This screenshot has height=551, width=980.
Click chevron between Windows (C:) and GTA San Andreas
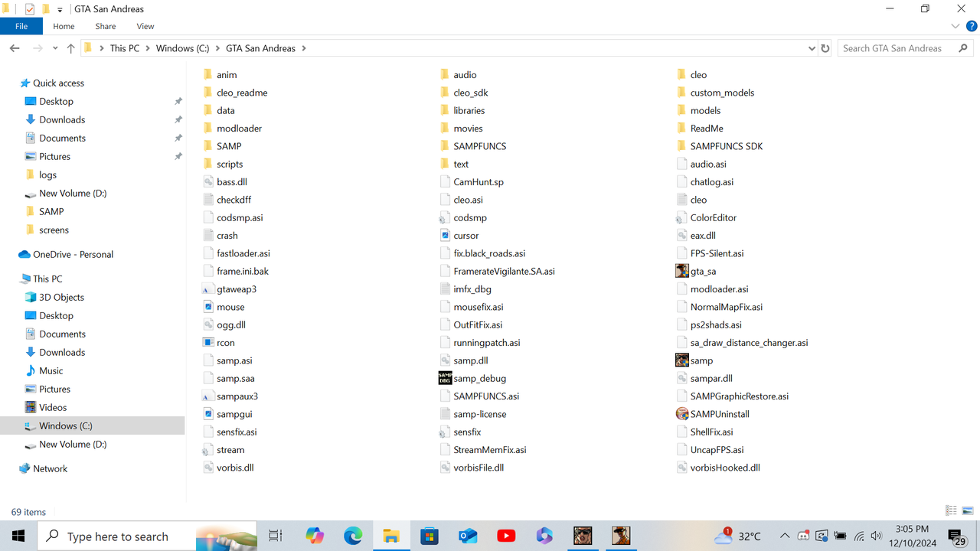(x=217, y=48)
